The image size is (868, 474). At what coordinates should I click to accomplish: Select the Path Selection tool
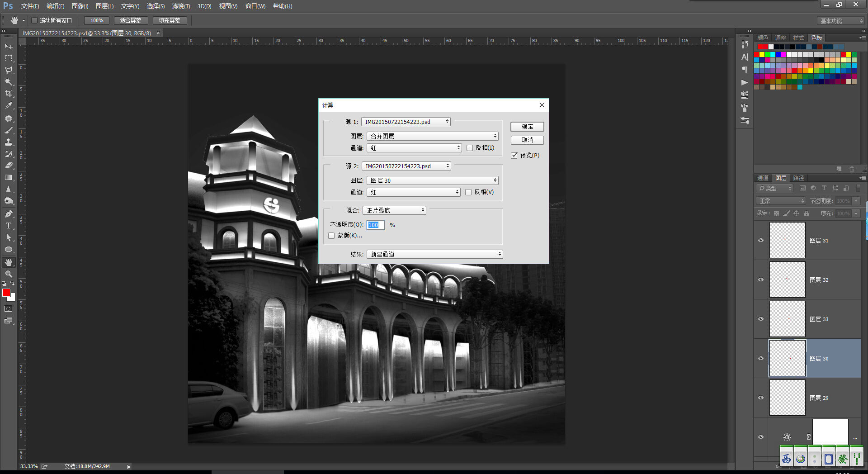pyautogui.click(x=9, y=237)
